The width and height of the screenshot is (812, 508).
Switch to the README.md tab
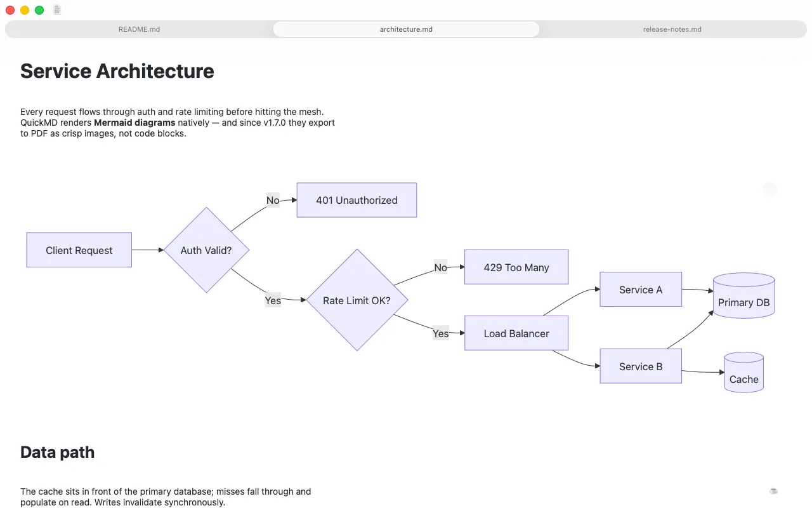[139, 29]
